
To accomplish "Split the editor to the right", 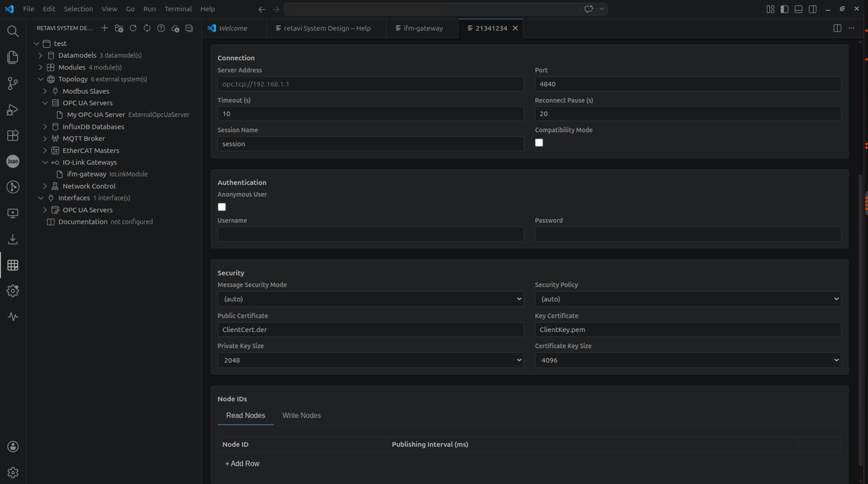I will click(x=837, y=28).
